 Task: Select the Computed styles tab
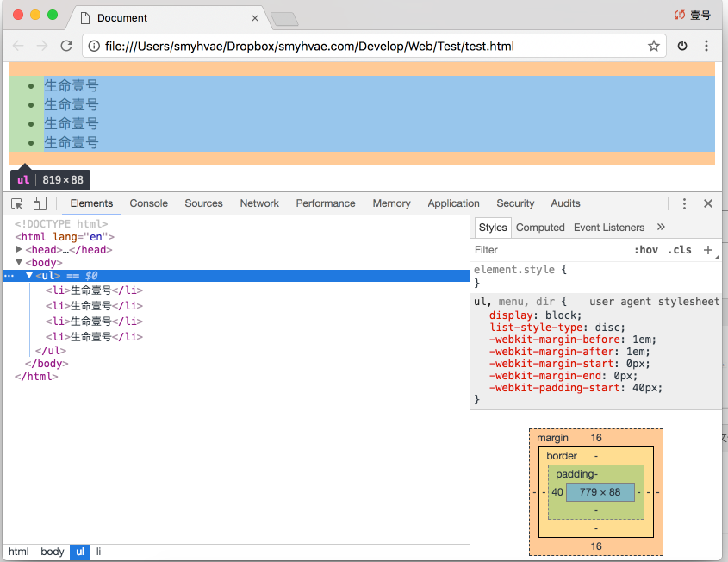coord(540,228)
